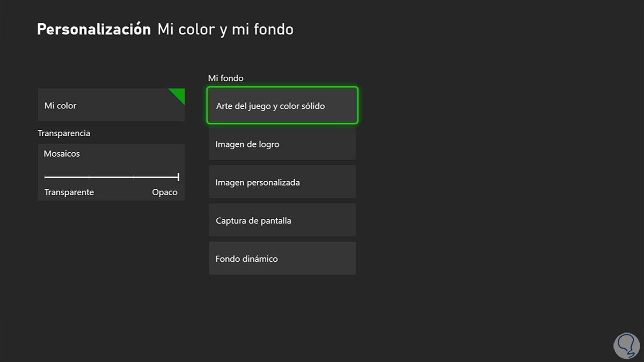Click the Transparente label under the slider
This screenshot has height=362, width=644.
69,193
